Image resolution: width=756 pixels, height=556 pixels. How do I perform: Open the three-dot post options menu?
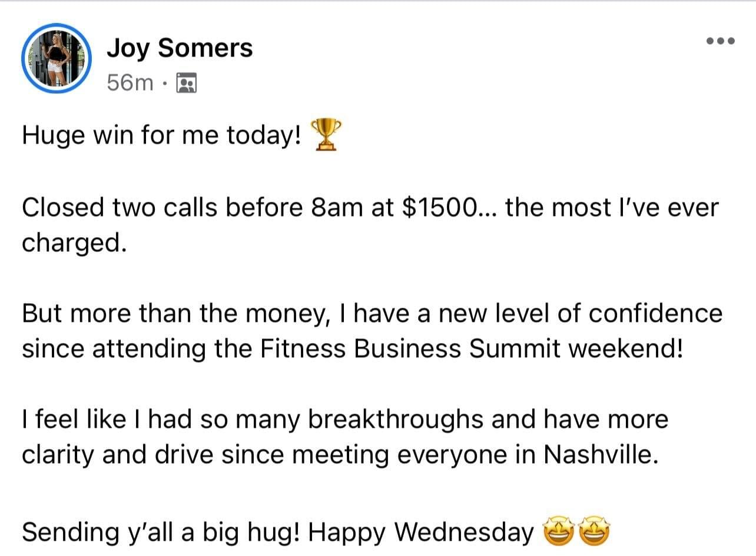click(721, 41)
